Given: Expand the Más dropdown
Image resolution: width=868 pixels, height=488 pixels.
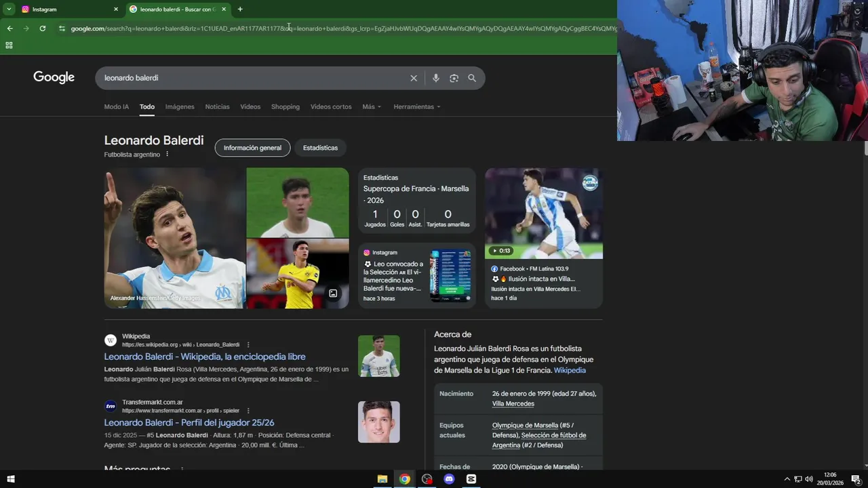Looking at the screenshot, I should click(372, 106).
